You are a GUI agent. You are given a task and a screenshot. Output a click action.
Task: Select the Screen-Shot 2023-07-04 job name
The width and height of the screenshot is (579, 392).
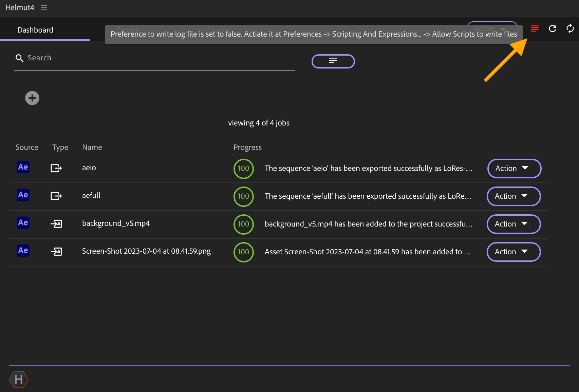(146, 251)
